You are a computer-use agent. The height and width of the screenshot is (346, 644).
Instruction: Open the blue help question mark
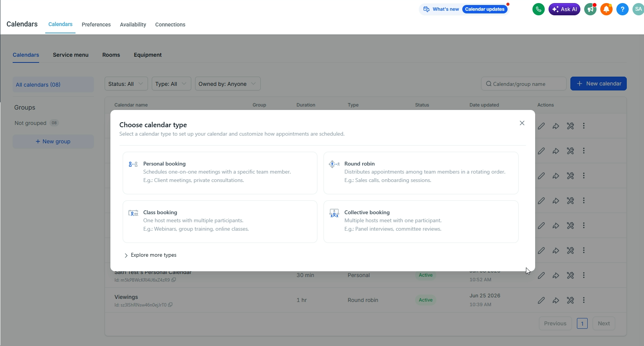point(623,9)
